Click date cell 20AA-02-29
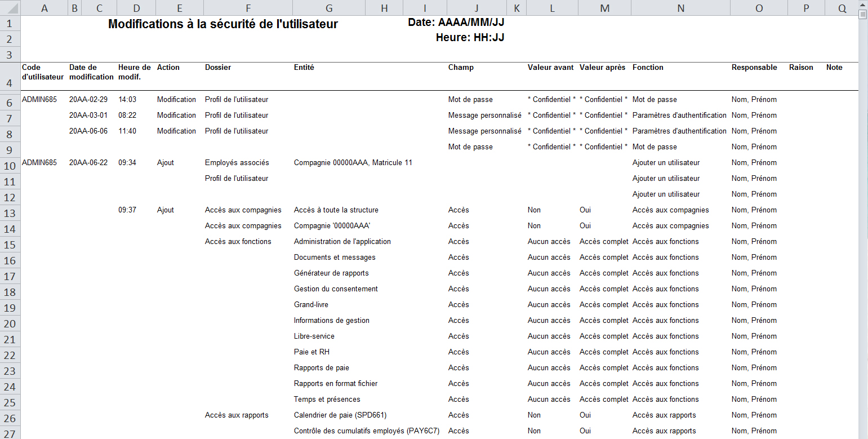The height and width of the screenshot is (439, 868). [88, 100]
